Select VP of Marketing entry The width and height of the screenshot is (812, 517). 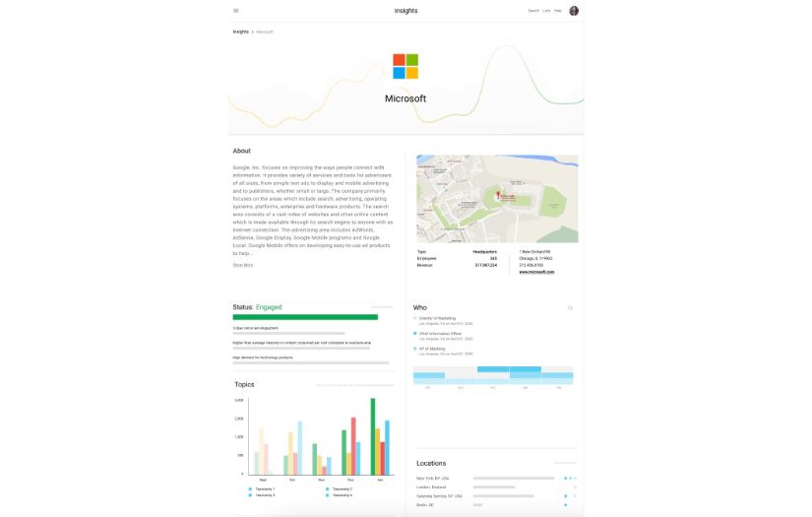(443, 352)
